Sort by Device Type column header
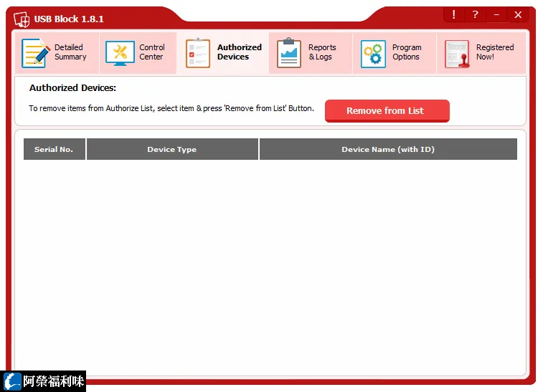This screenshot has height=392, width=543. click(172, 149)
